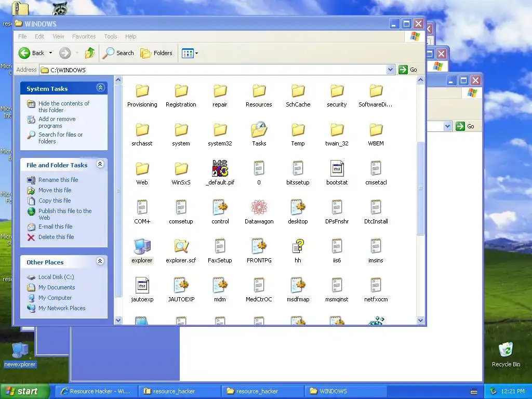Click the file list scroll down arrow
This screenshot has height=399, width=532.
[420, 320]
